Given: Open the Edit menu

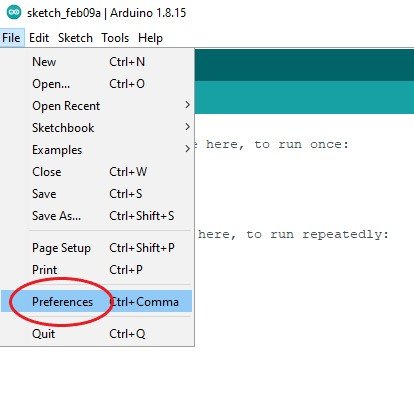Looking at the screenshot, I should pos(39,38).
